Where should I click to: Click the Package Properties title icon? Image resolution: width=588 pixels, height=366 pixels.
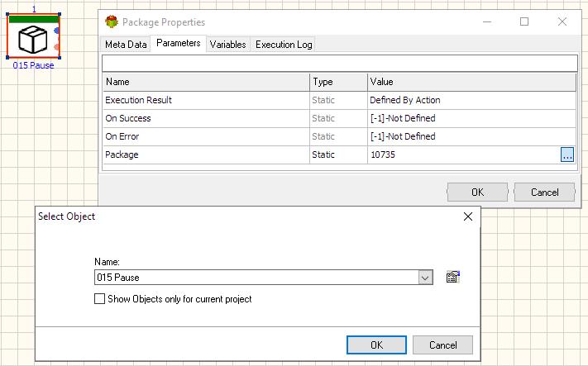[x=112, y=22]
